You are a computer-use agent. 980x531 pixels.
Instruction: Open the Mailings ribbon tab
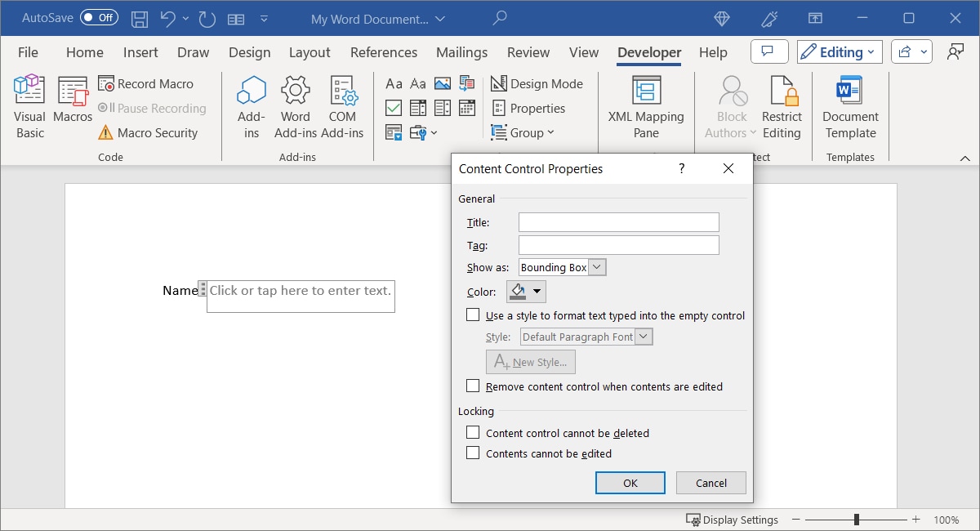(461, 51)
